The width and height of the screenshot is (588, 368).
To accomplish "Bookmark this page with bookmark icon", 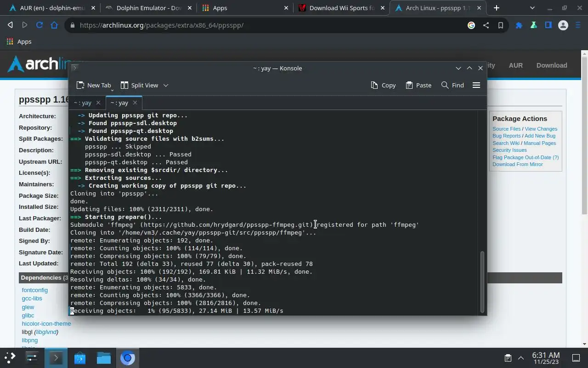I will pos(501,25).
